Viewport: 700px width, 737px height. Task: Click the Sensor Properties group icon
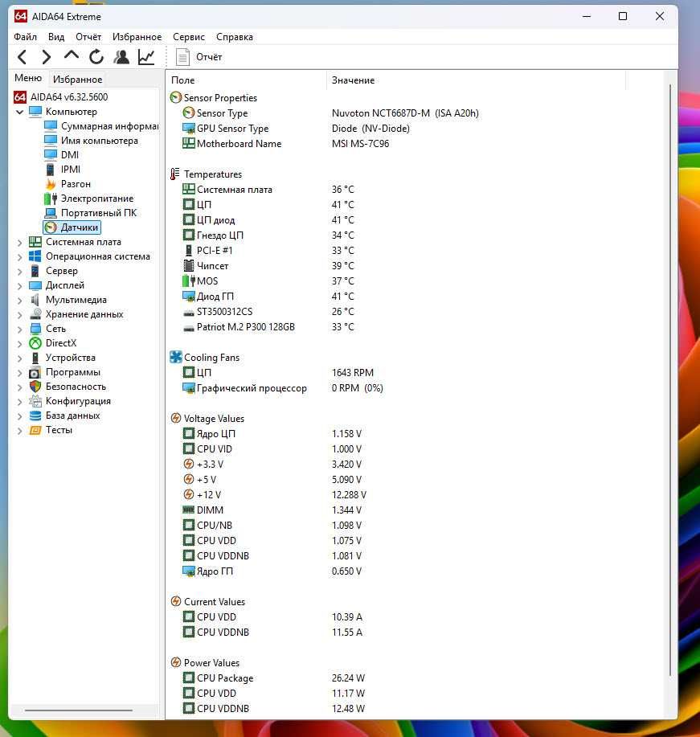point(176,98)
